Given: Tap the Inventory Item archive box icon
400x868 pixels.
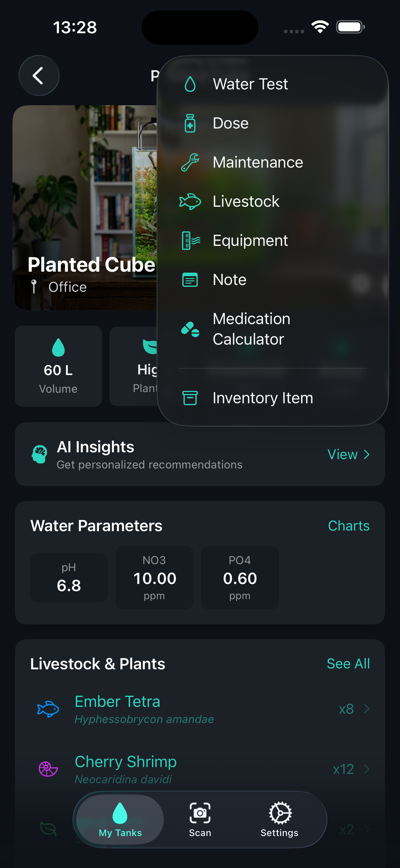Looking at the screenshot, I should [190, 398].
